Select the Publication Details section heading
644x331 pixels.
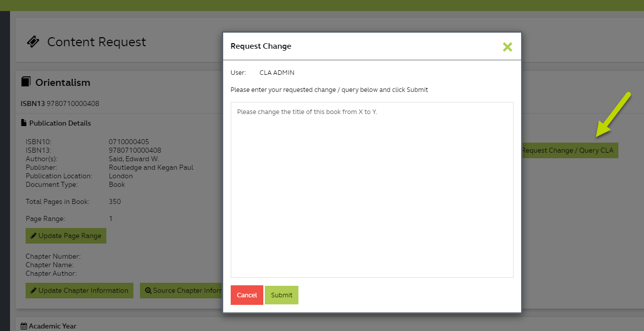click(60, 123)
